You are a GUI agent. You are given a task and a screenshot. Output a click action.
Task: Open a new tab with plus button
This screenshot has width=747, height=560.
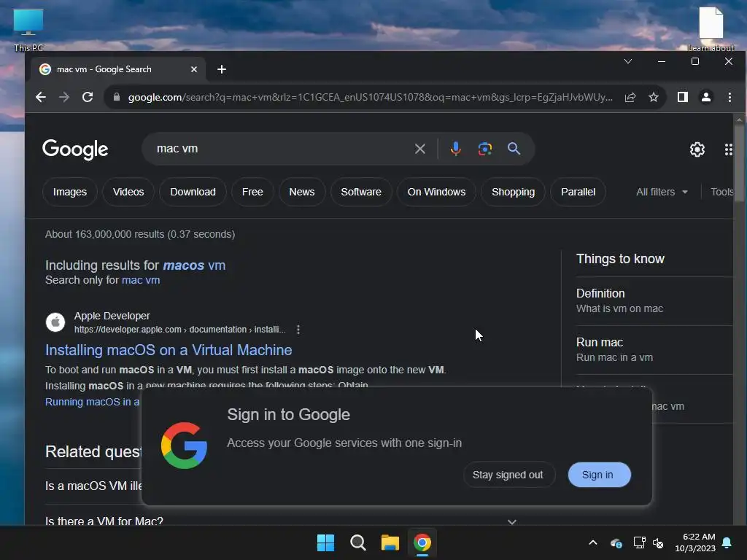click(222, 69)
